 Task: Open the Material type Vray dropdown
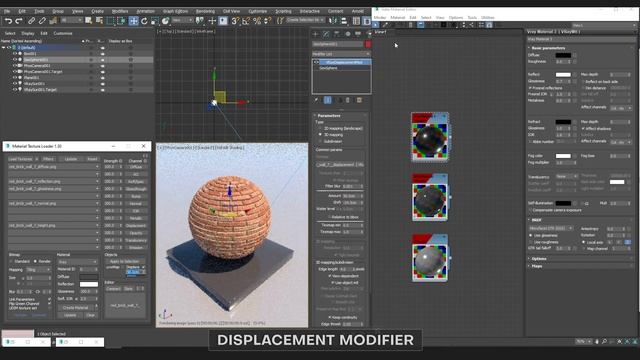pos(78,262)
